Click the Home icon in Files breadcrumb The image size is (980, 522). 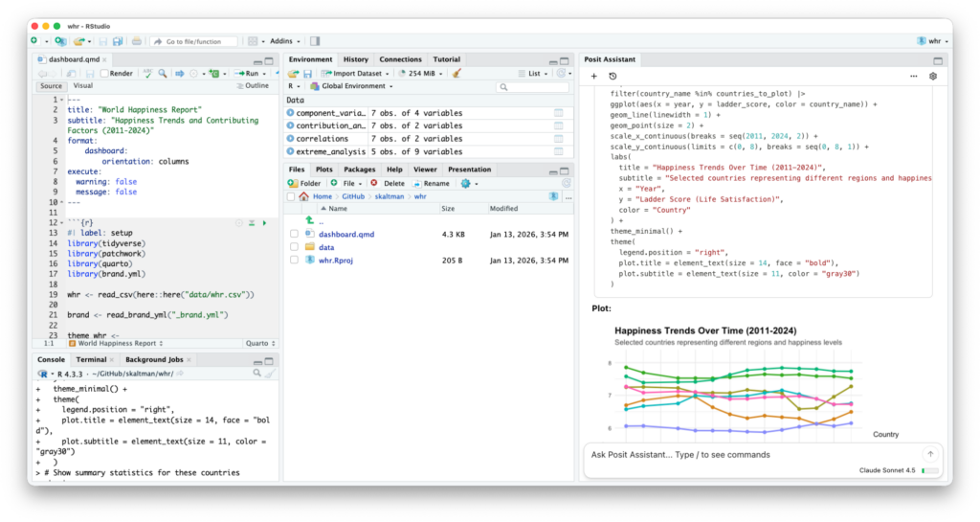303,196
